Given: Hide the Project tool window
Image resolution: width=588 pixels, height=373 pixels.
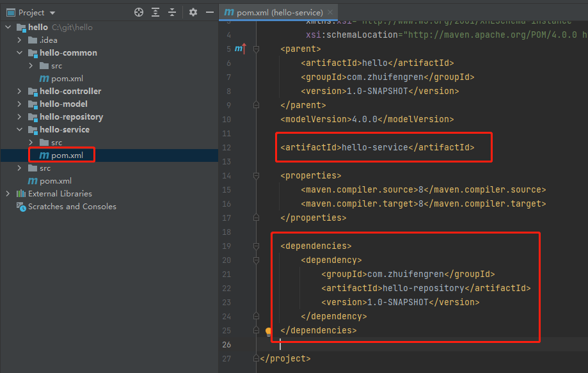Looking at the screenshot, I should [x=210, y=12].
